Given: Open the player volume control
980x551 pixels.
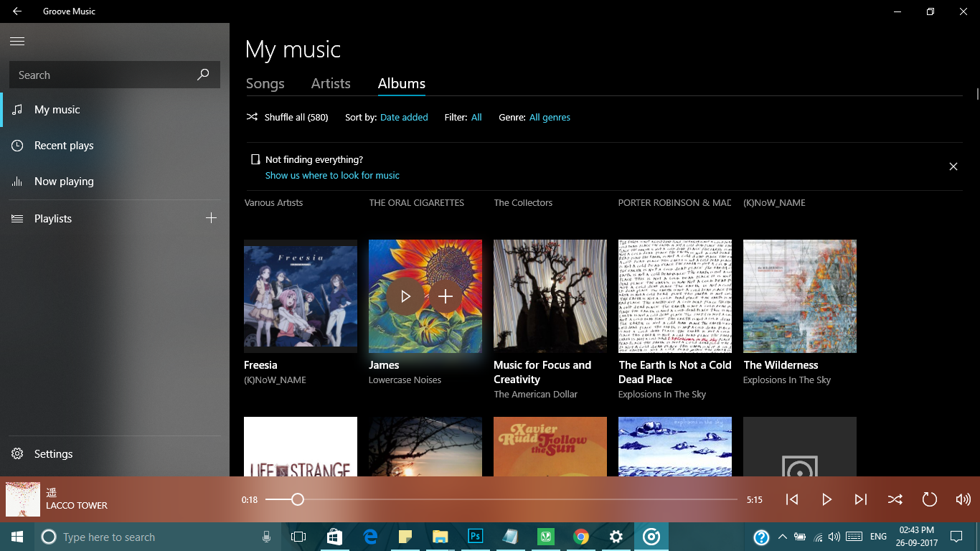Looking at the screenshot, I should 963,499.
